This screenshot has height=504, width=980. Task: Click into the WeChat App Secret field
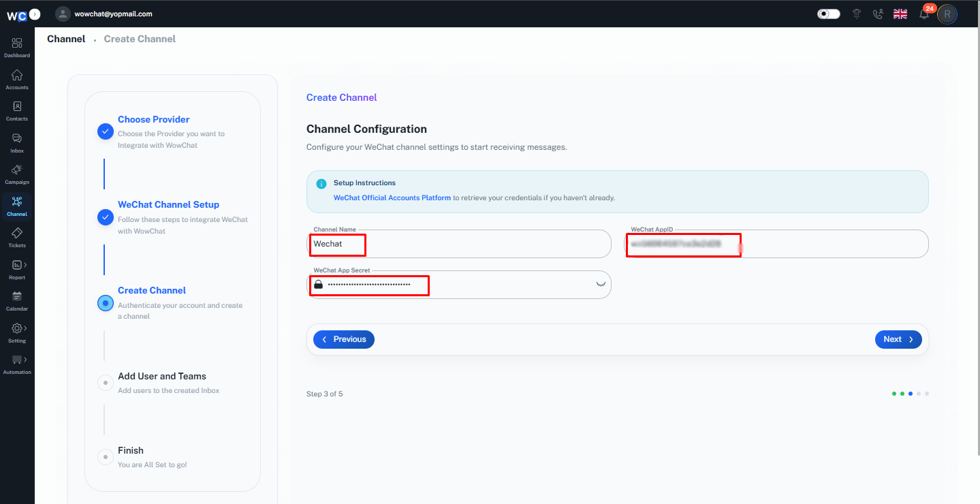(459, 284)
